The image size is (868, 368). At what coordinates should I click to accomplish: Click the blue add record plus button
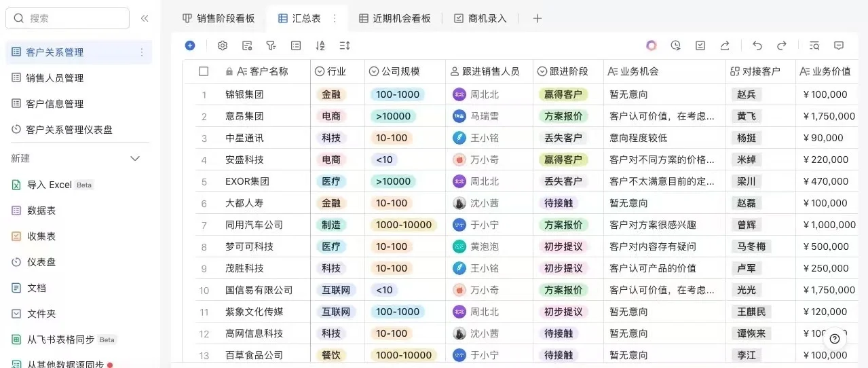tap(190, 45)
